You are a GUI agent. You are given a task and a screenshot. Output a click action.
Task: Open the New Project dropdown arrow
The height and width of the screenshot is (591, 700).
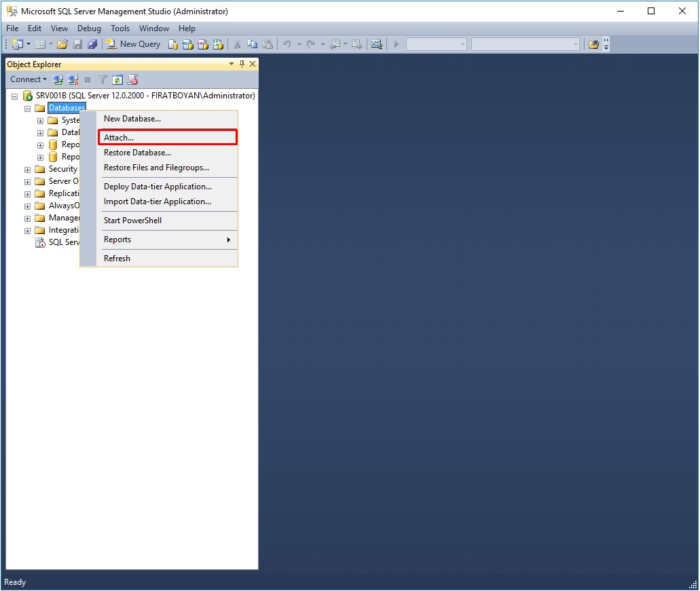point(28,44)
